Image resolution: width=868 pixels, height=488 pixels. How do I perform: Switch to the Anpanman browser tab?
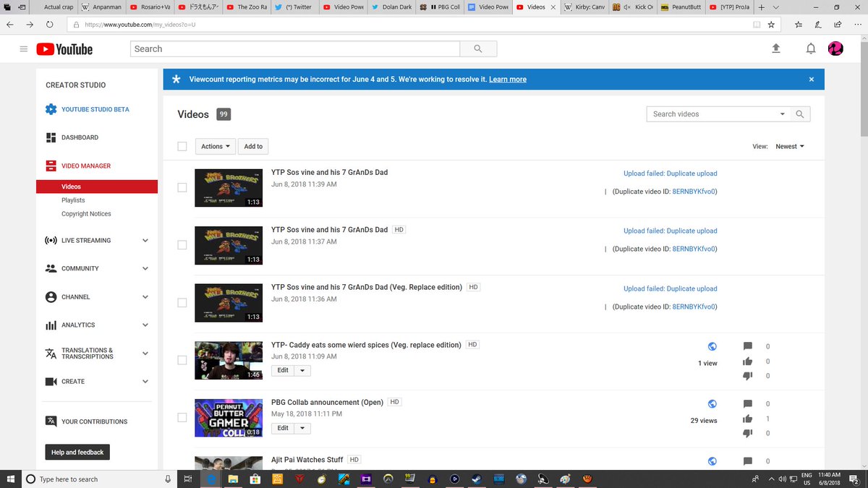(102, 7)
